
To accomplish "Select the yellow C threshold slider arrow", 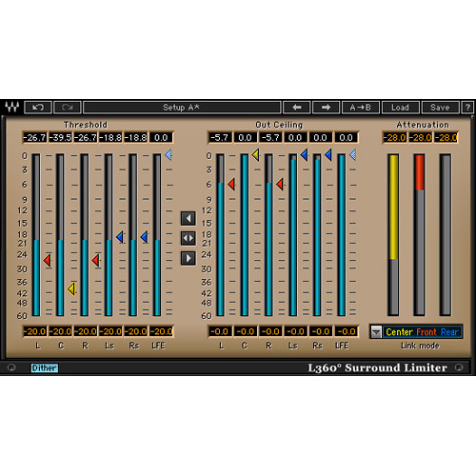I will point(71,288).
